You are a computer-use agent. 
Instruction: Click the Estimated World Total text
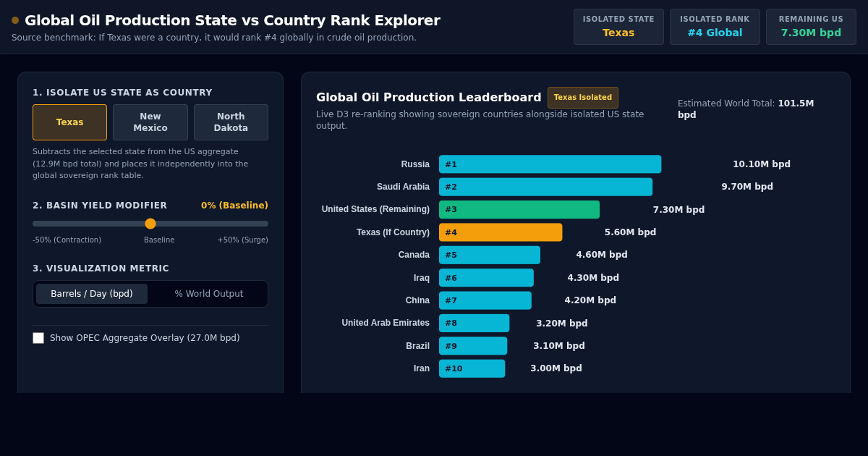pyautogui.click(x=746, y=109)
